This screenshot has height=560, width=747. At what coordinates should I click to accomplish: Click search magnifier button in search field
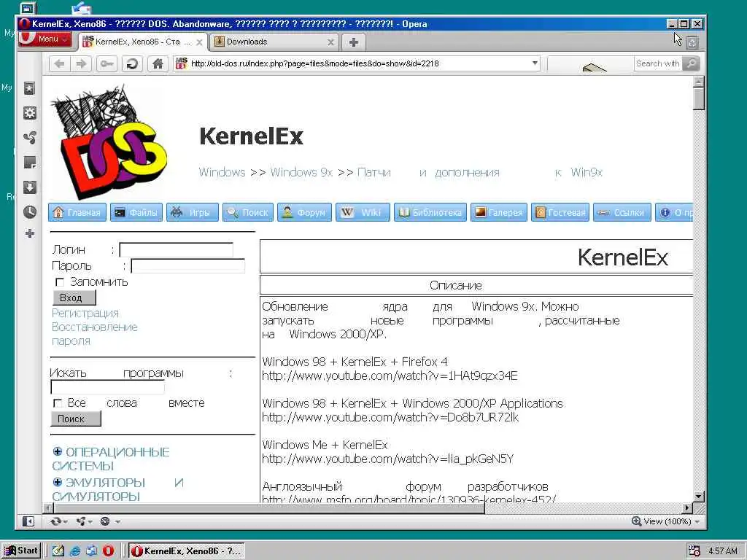[x=691, y=63]
